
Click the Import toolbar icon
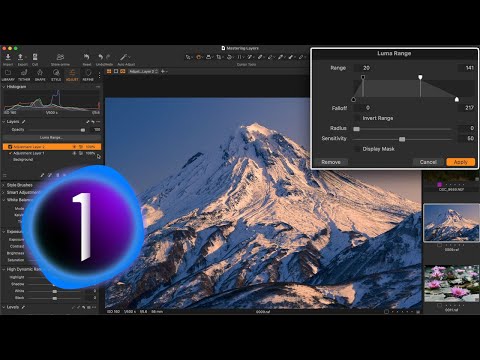[x=8, y=57]
